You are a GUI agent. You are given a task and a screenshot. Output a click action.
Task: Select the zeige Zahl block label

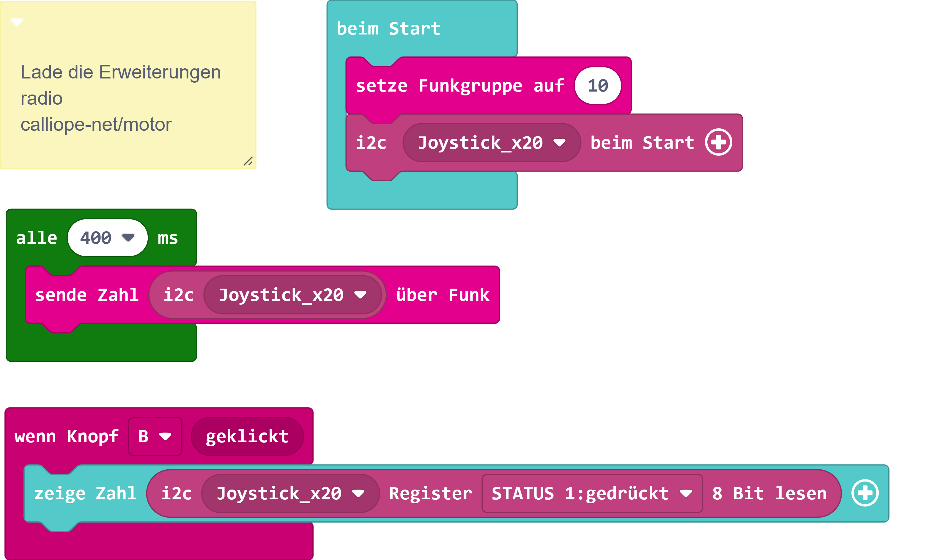click(x=85, y=493)
